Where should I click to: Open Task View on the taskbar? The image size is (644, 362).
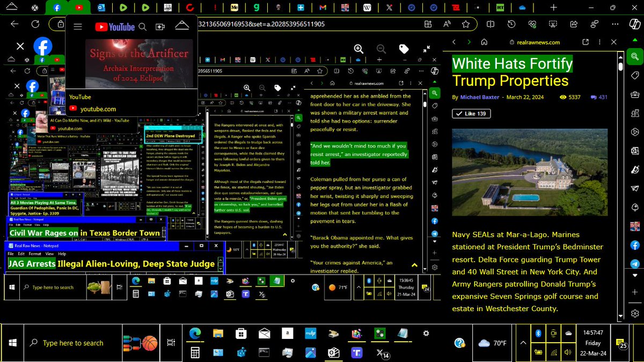coord(170,343)
